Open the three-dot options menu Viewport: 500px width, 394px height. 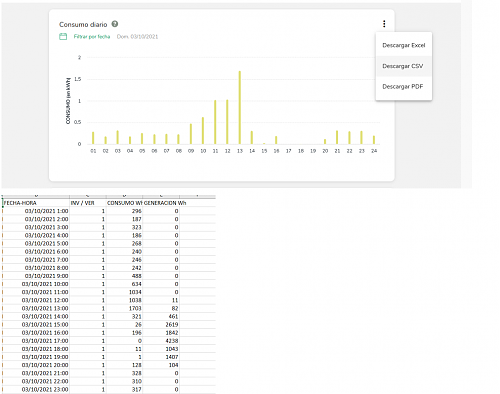[384, 24]
